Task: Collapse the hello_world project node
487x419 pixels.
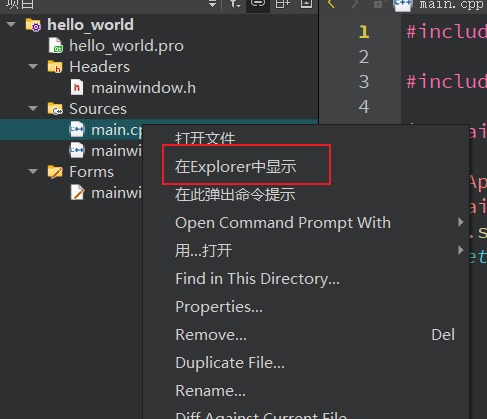Action: (x=11, y=25)
